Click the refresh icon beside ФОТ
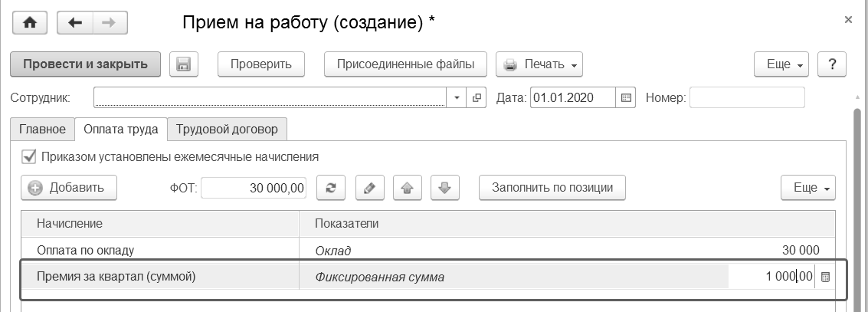Viewport: 868px width, 312px height. [331, 187]
